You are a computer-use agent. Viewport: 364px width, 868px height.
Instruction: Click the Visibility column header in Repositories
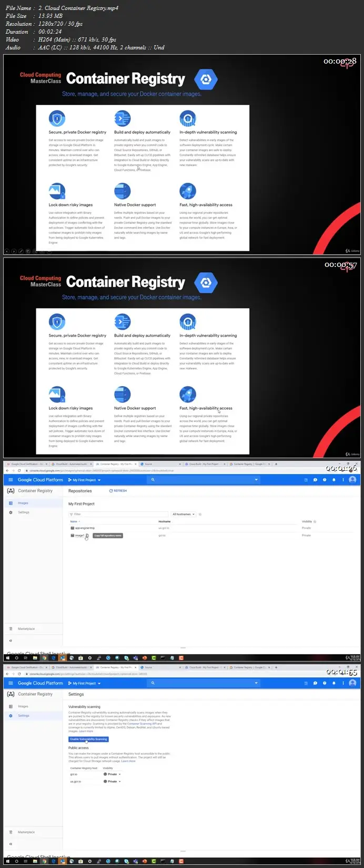tap(307, 521)
